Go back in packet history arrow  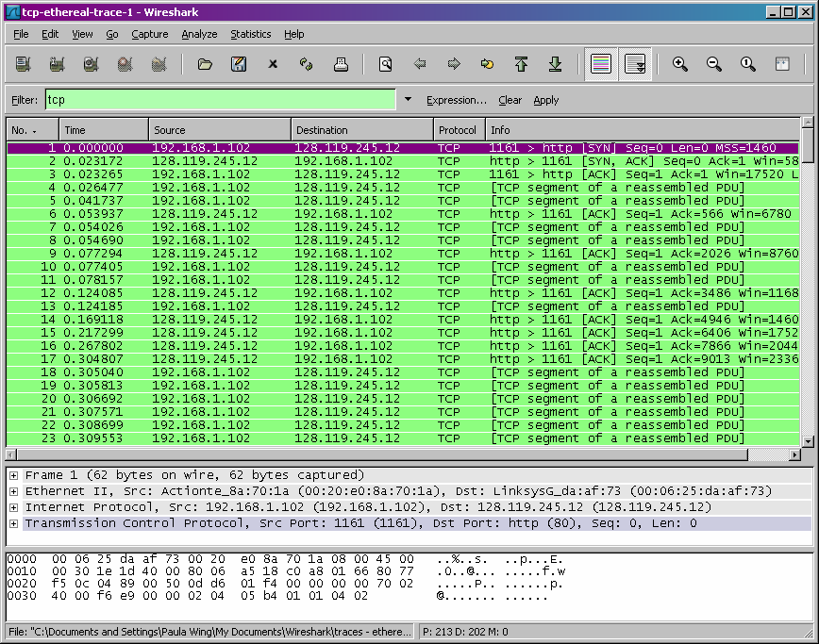pos(420,64)
